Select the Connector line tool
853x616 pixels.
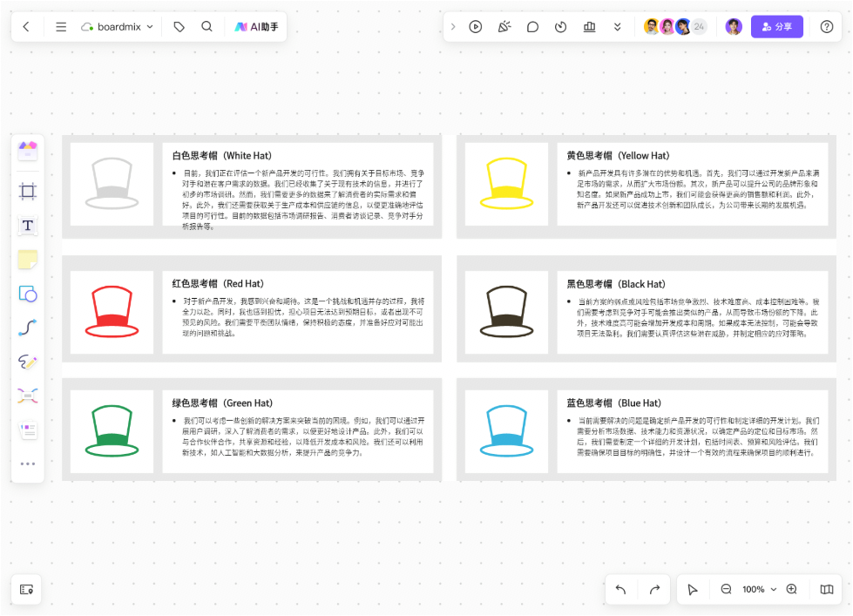(x=28, y=328)
